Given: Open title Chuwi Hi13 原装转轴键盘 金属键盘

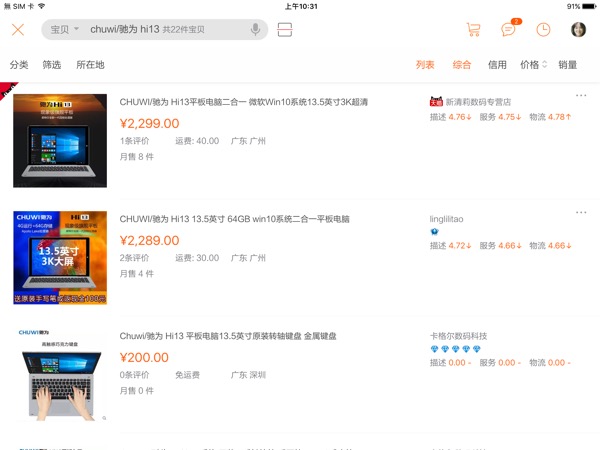Looking at the screenshot, I should click(x=228, y=336).
